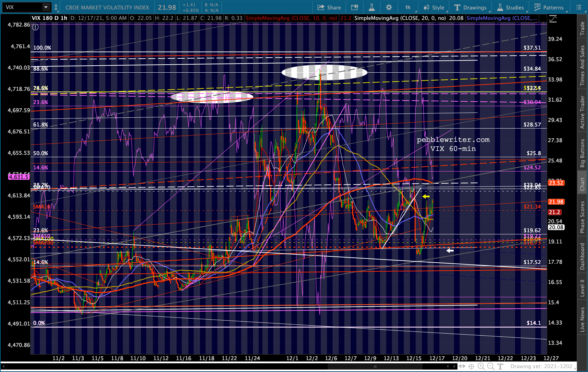The height and width of the screenshot is (372, 588).
Task: Click the +1.41 net change value
Action: (189, 5)
